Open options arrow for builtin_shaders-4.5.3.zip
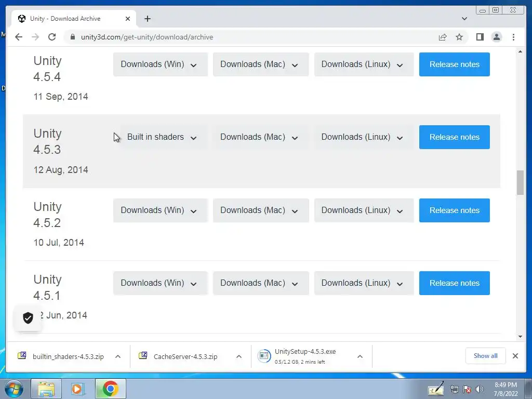Screen dimensions: 532x399 [x=118, y=356]
